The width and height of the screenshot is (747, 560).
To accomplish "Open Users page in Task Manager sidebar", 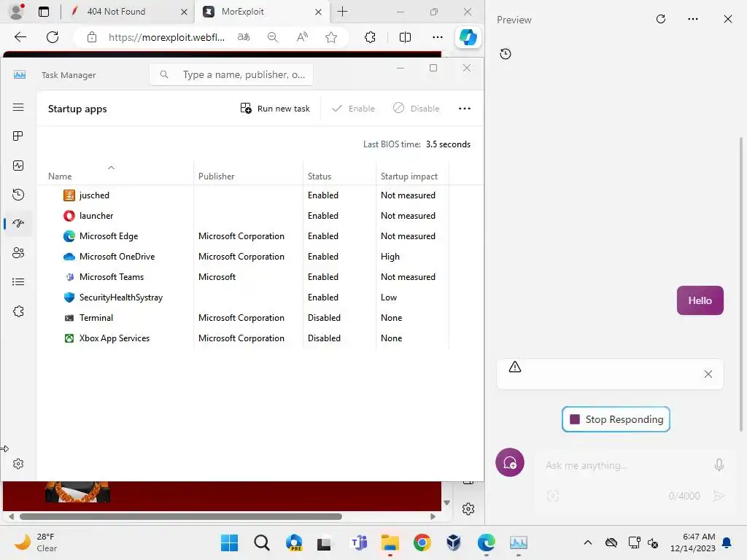I will click(18, 253).
